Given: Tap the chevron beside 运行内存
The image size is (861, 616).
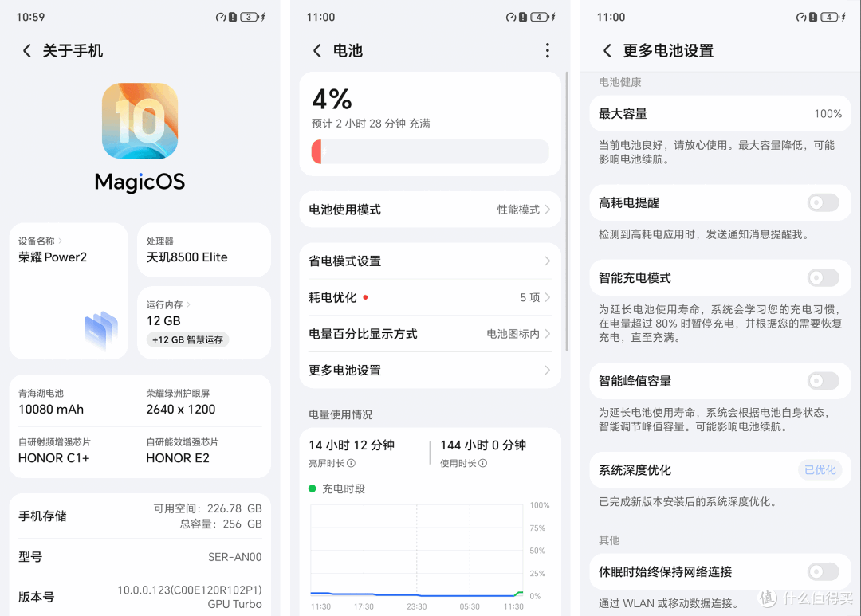Looking at the screenshot, I should (x=188, y=304).
